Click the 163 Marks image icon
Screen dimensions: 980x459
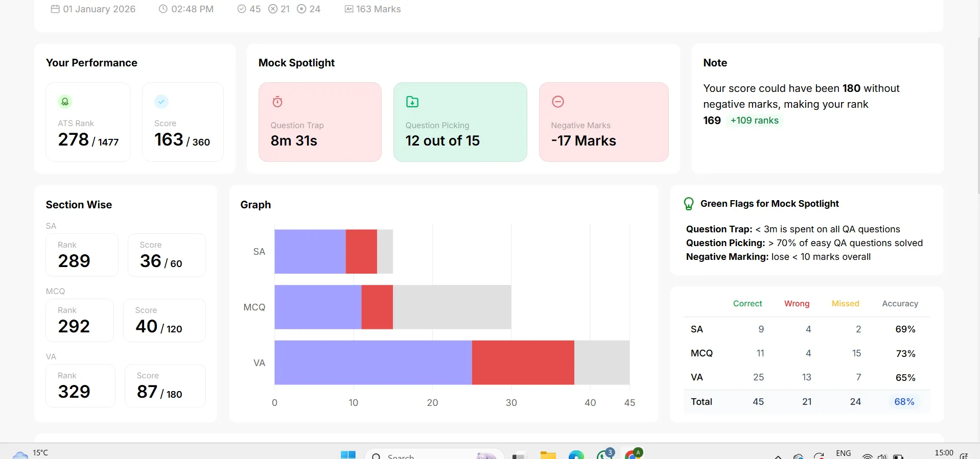pyautogui.click(x=349, y=9)
